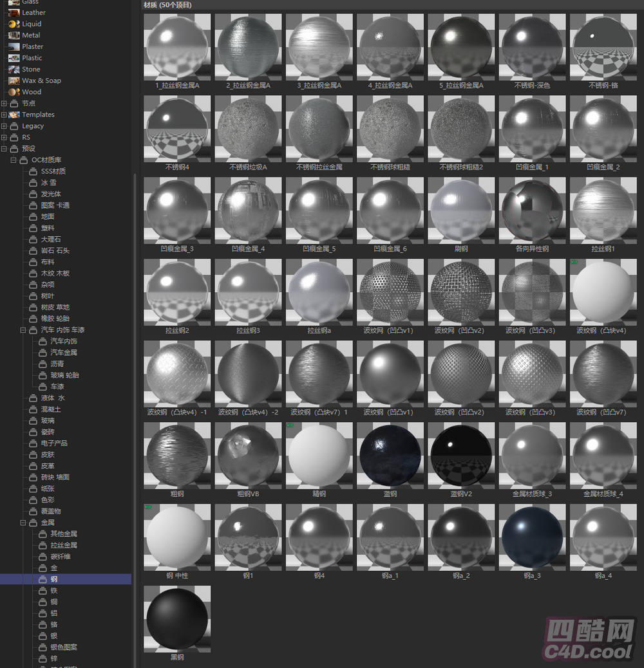Select the 各向异性钢 material thumbnail
This screenshot has height=668, width=644.
coord(531,210)
